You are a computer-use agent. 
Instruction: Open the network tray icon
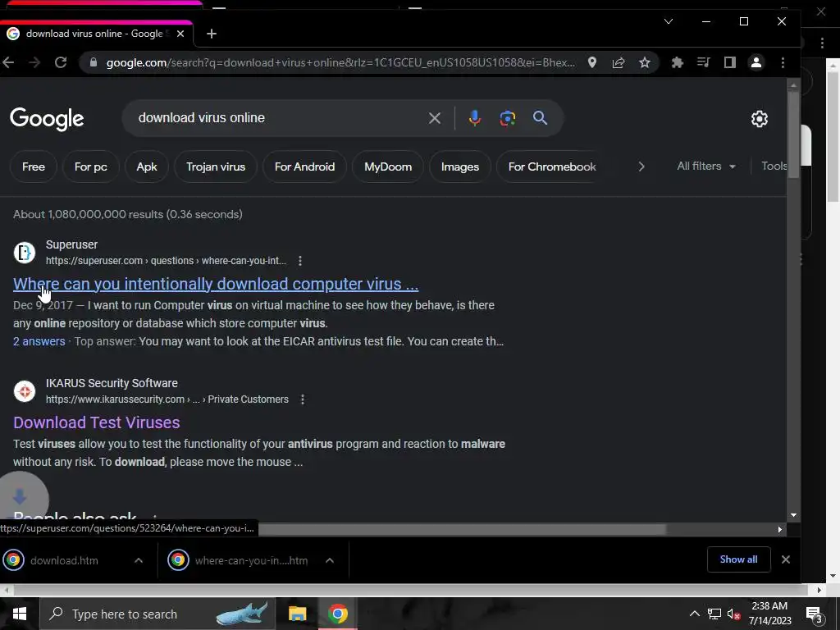coord(714,614)
